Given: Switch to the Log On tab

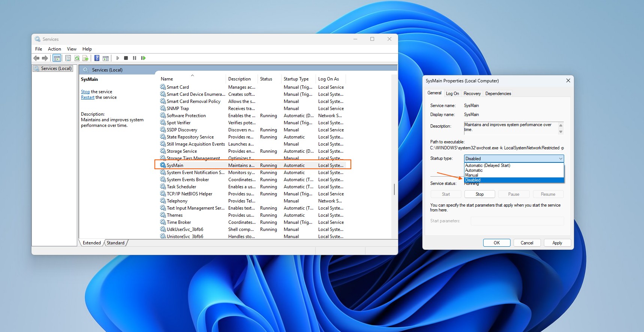Looking at the screenshot, I should [x=452, y=94].
